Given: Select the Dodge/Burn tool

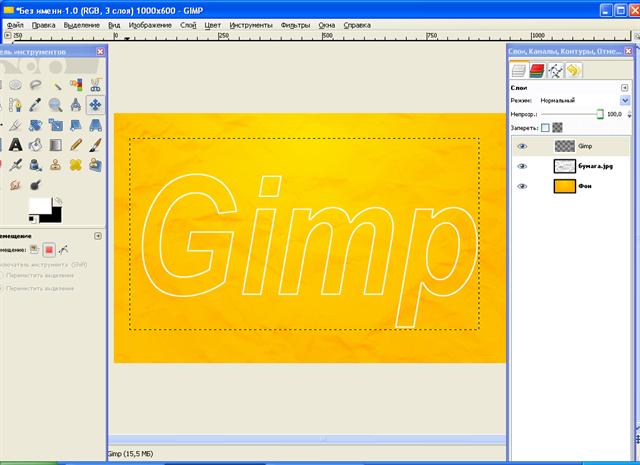Looking at the screenshot, I should (x=36, y=185).
